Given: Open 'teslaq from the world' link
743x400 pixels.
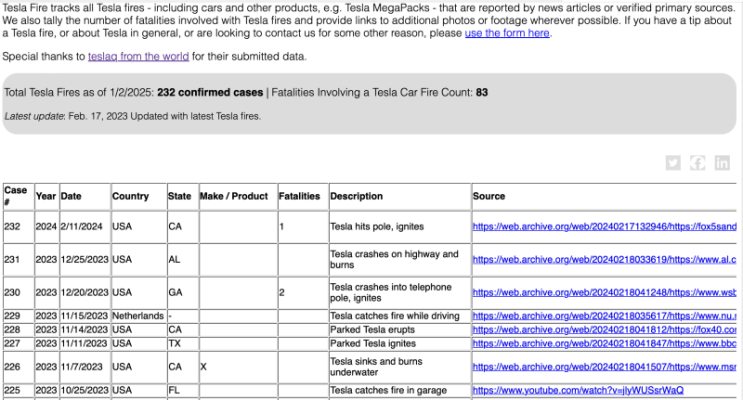Looking at the screenshot, I should coord(138,56).
